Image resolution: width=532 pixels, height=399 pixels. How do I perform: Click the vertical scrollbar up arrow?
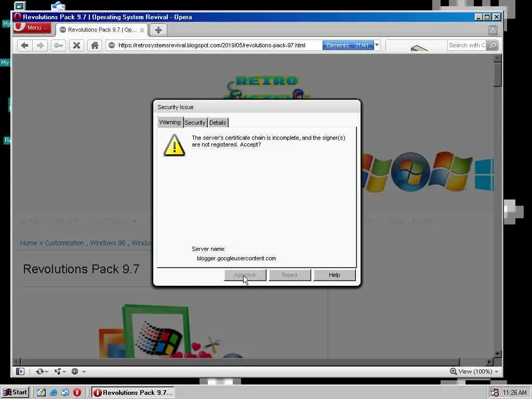pyautogui.click(x=497, y=59)
